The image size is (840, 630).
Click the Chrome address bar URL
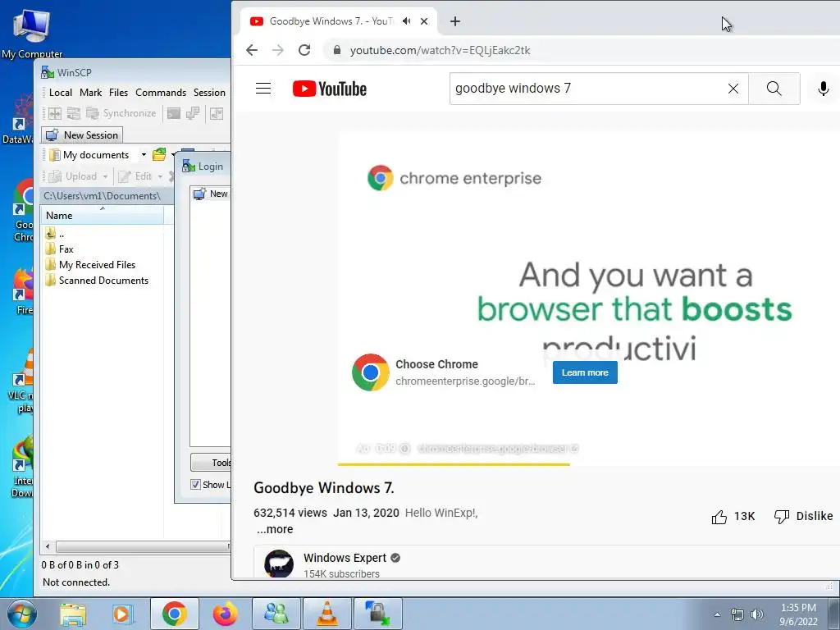[441, 50]
